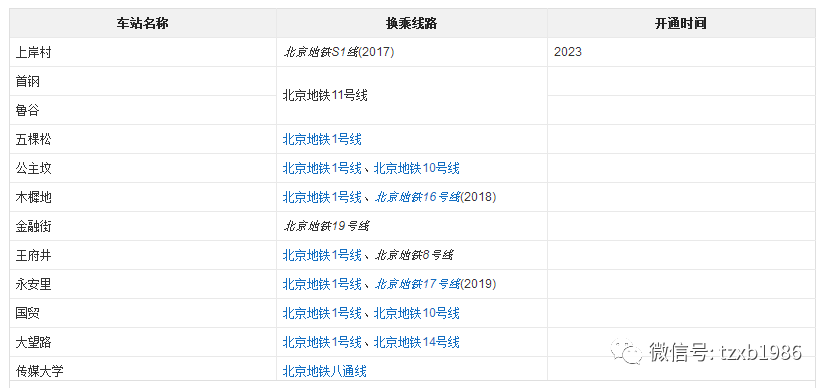Click the 换乘线路 column header
Image resolution: width=828 pixels, height=388 pixels.
tap(412, 24)
